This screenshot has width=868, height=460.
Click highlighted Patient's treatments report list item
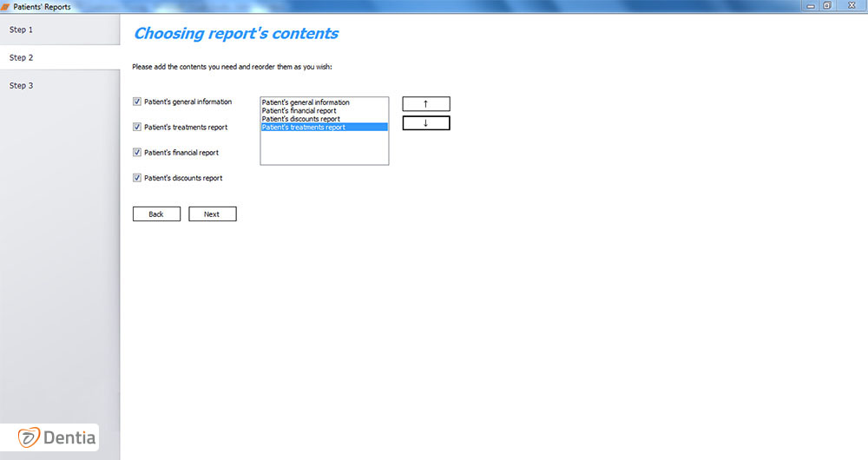click(303, 128)
